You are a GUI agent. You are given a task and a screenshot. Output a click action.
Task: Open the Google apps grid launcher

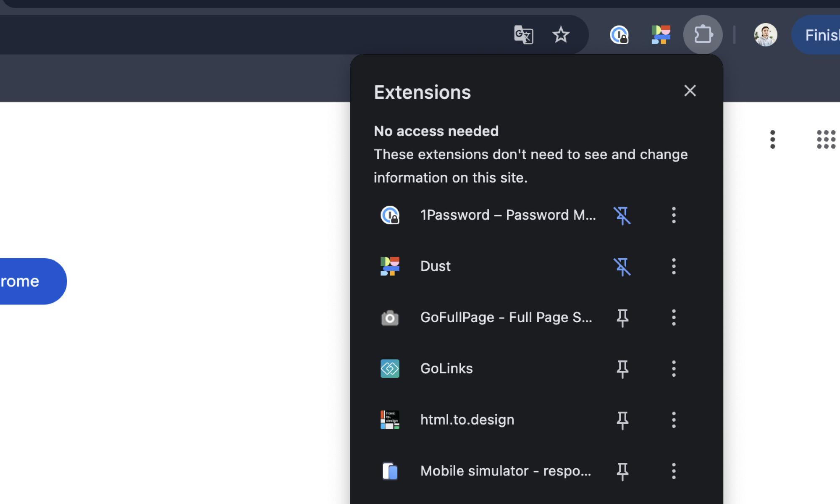coord(826,139)
